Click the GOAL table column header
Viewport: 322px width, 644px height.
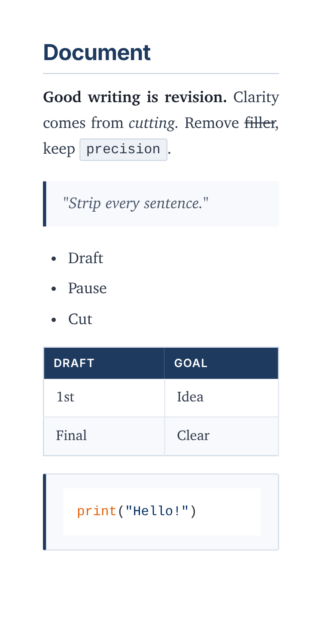(x=191, y=363)
